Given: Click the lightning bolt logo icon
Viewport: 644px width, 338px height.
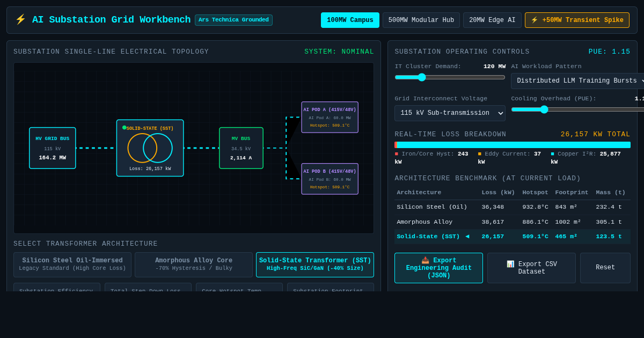Looking at the screenshot, I should click(20, 19).
